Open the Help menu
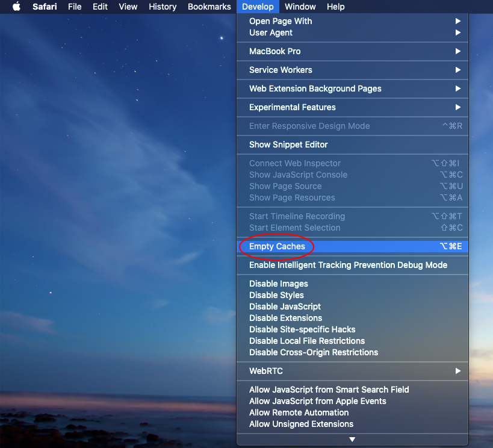The image size is (493, 448). click(335, 7)
